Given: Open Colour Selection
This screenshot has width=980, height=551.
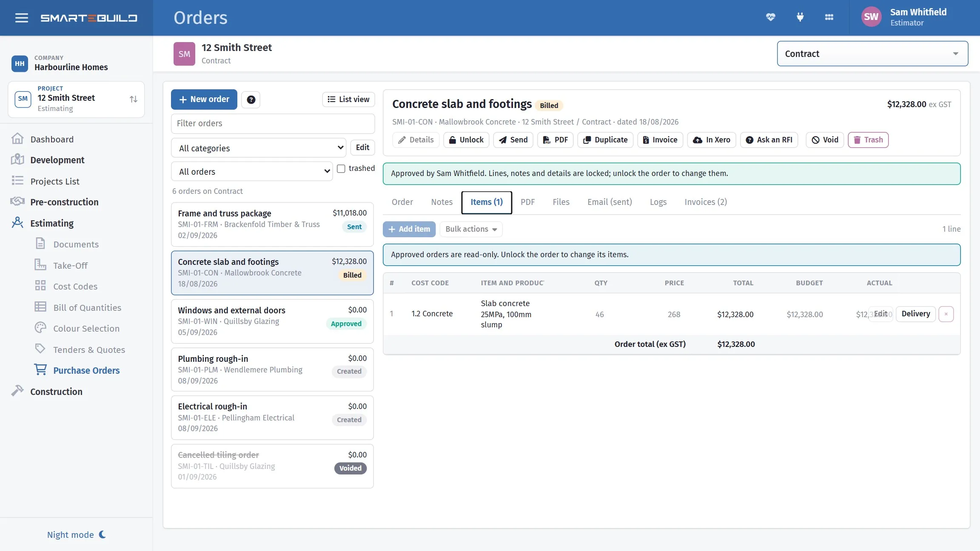Looking at the screenshot, I should coord(86,328).
